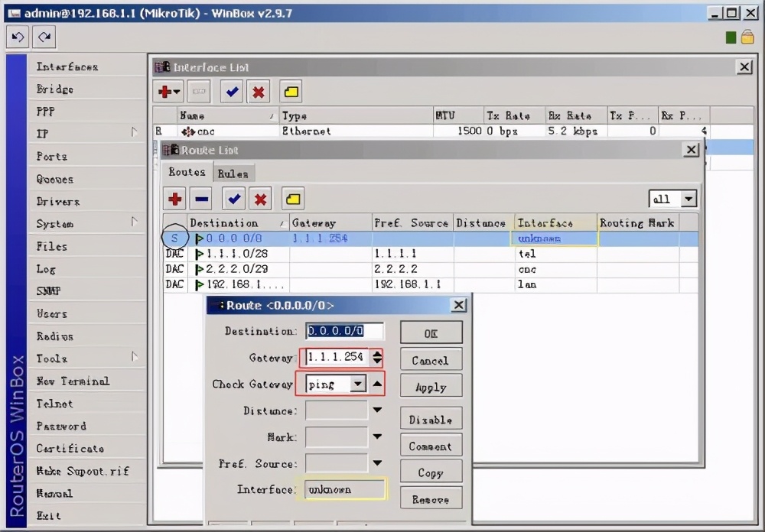Screen dimensions: 765x532
Task: Expand the Pref. Source field arrow
Action: pyautogui.click(x=377, y=463)
